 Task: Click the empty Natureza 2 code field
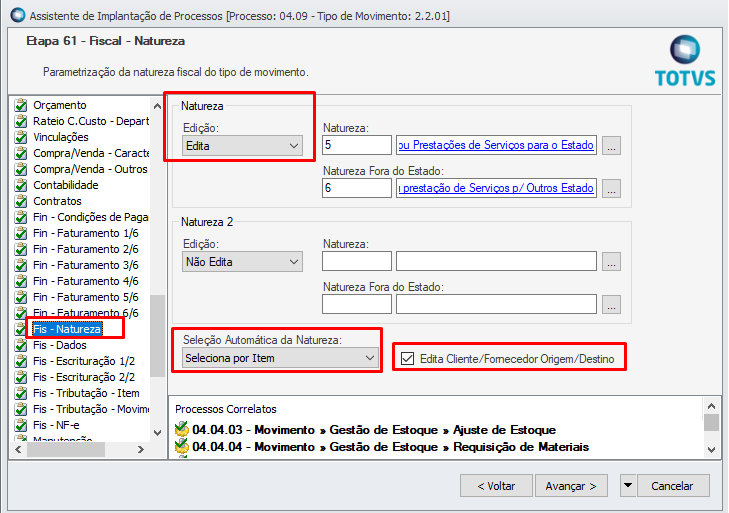coord(357,261)
